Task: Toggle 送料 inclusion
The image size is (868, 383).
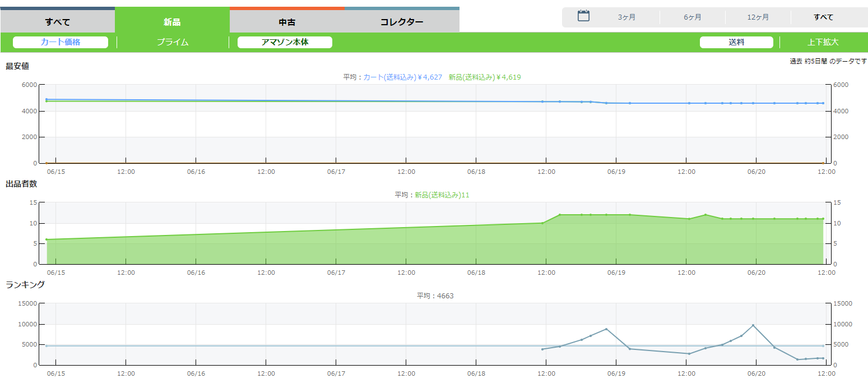Action: point(736,42)
